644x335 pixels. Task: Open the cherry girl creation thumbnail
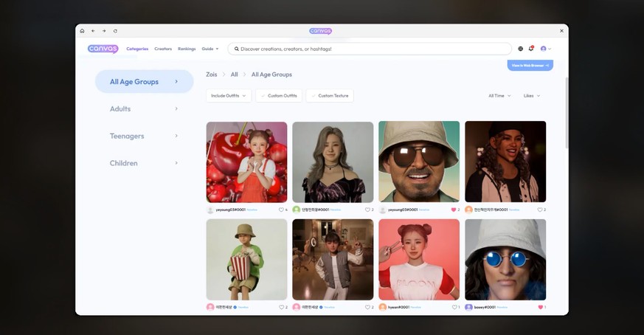tap(247, 162)
